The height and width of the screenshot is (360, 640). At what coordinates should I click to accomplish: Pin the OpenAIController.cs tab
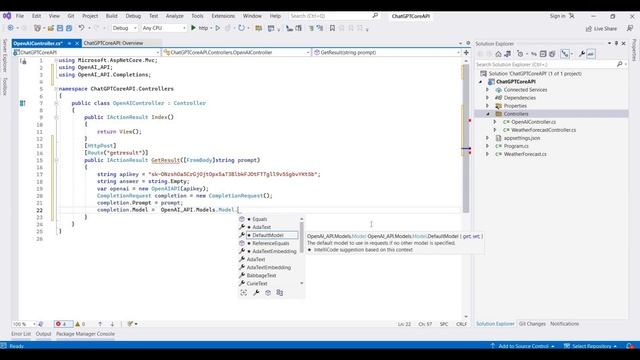click(69, 43)
